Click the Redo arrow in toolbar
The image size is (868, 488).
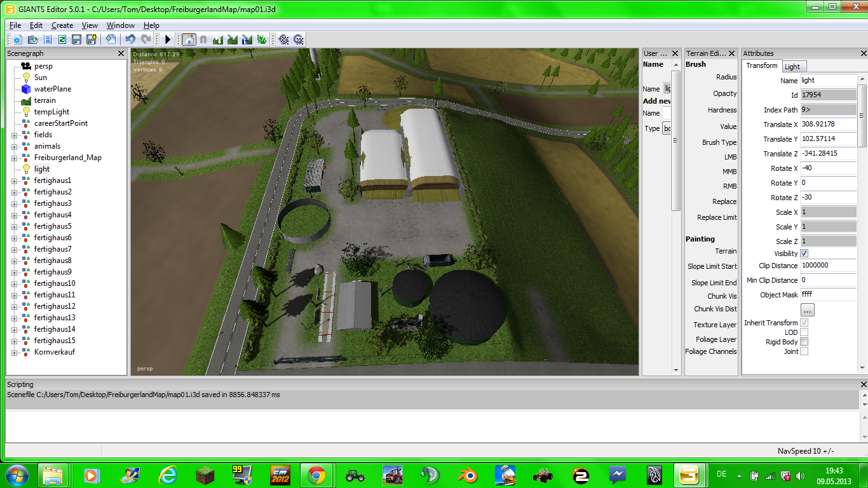point(146,39)
